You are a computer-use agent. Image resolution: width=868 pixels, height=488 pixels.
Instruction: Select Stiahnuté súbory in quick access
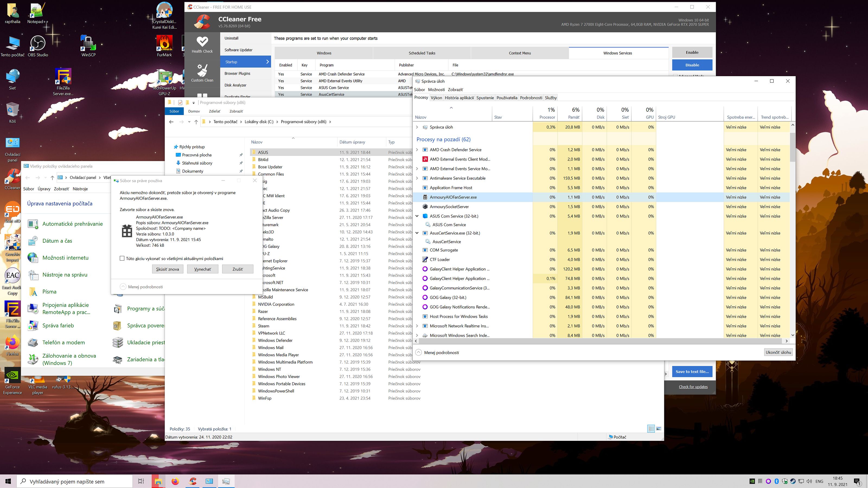pyautogui.click(x=197, y=163)
